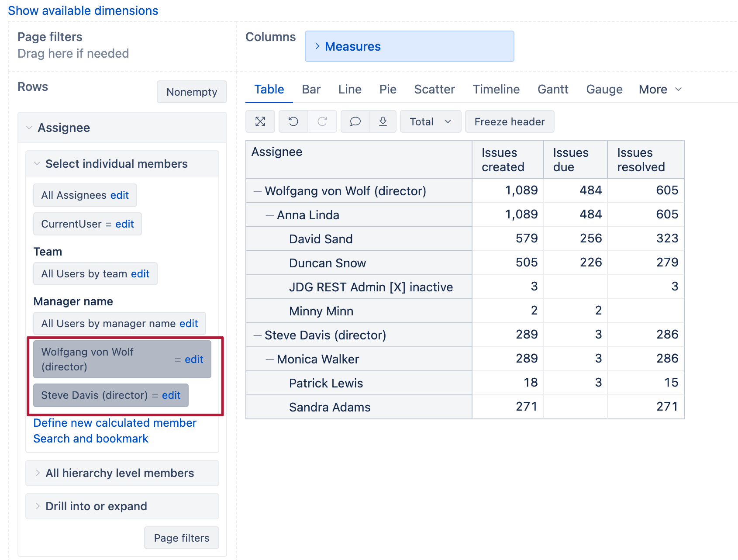The image size is (738, 560).
Task: Edit All Users by manager name
Action: pyautogui.click(x=189, y=324)
